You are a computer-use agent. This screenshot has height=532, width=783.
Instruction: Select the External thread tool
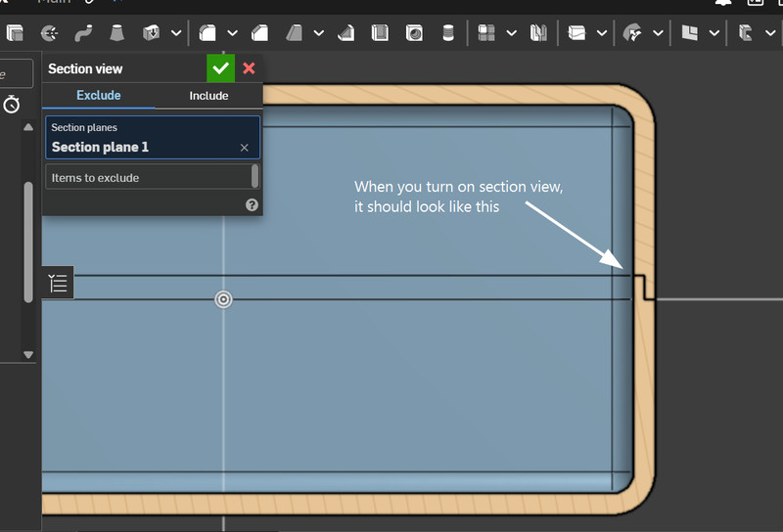point(448,33)
